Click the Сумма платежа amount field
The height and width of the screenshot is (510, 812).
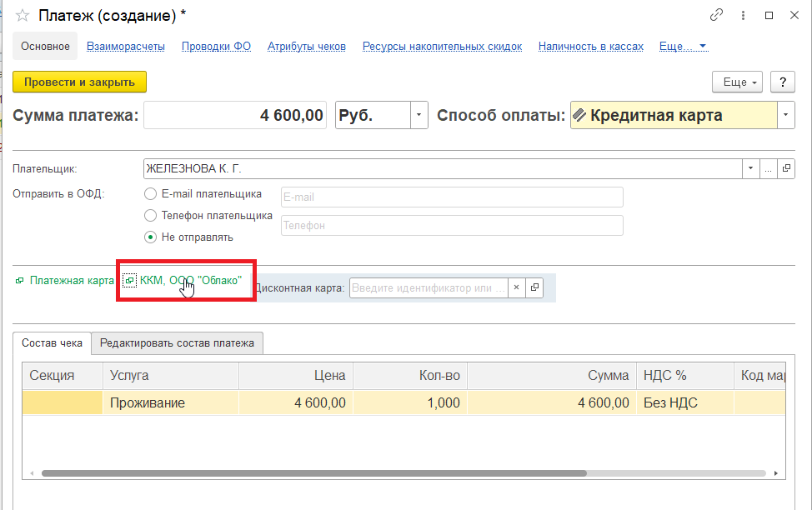[x=236, y=116]
